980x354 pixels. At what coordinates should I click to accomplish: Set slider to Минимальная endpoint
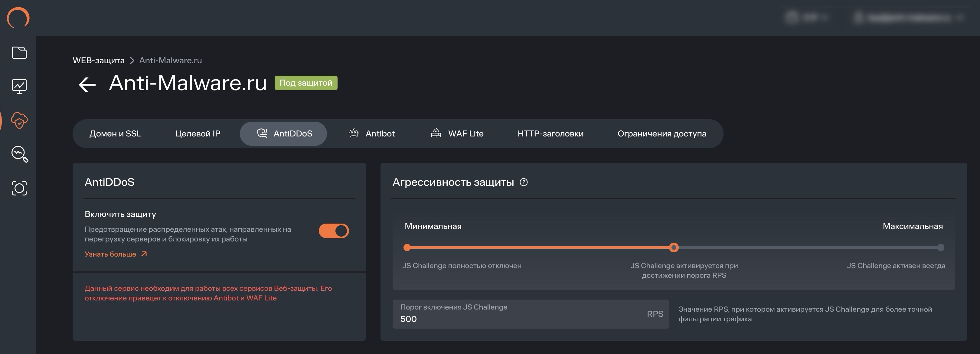pyautogui.click(x=407, y=247)
